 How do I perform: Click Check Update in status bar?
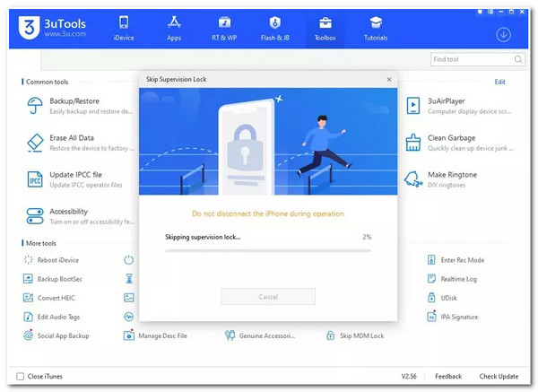(x=499, y=376)
